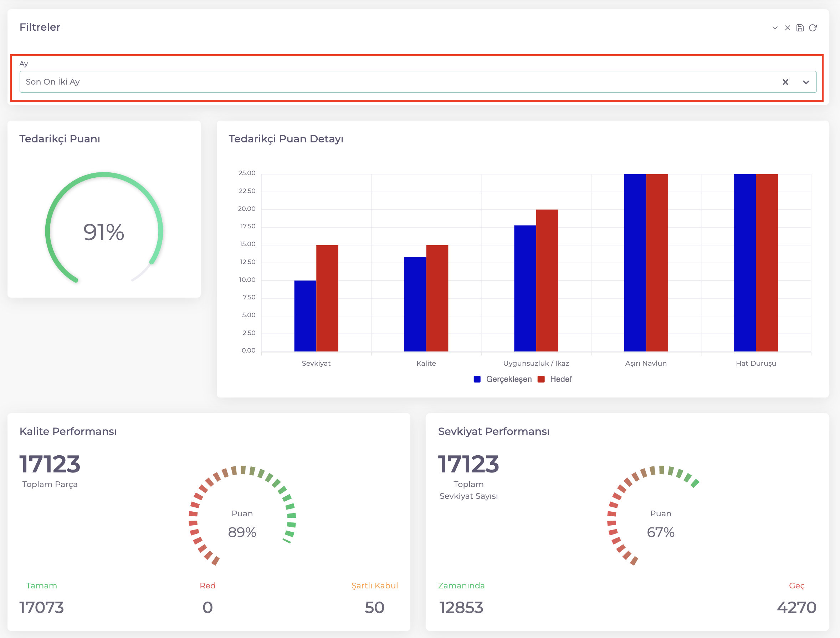Click the X icon in Filtreler header
This screenshot has height=638, width=840.
click(x=788, y=28)
